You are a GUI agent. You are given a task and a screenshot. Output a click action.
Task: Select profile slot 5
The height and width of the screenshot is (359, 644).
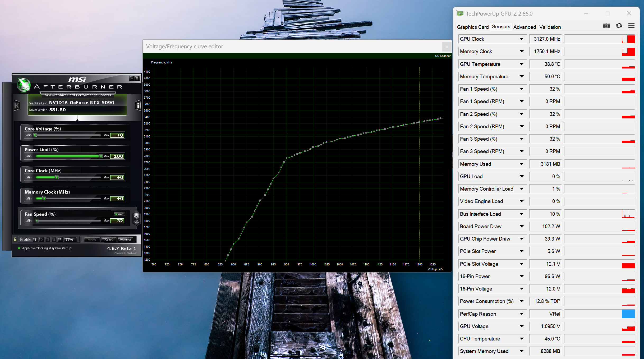[x=60, y=240]
